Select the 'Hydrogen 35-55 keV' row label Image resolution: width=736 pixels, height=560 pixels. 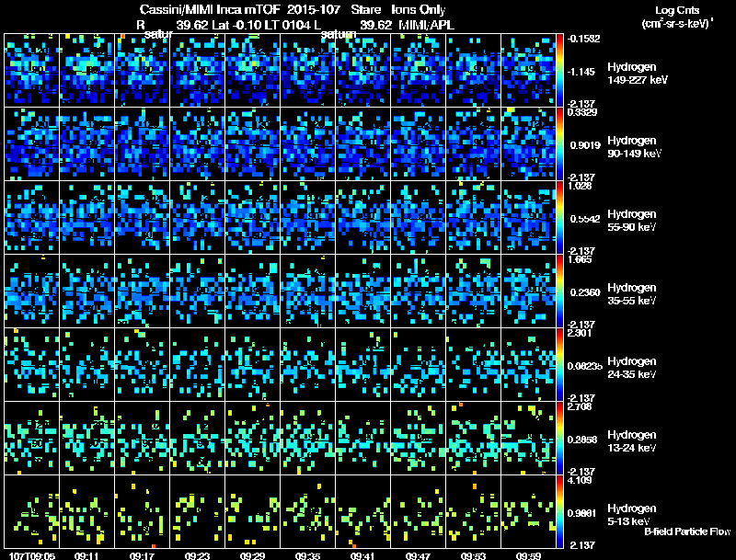point(632,294)
